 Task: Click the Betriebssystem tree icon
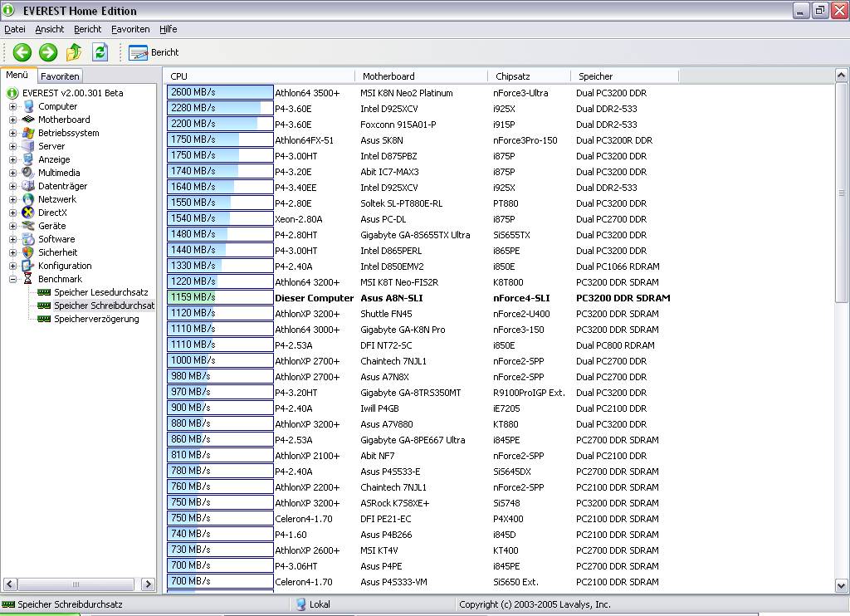(x=28, y=133)
